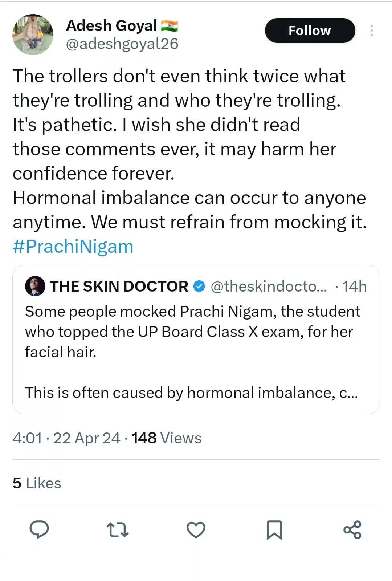
Task: Open the quoted tweet about Prachi Nigam
Action: [196, 340]
